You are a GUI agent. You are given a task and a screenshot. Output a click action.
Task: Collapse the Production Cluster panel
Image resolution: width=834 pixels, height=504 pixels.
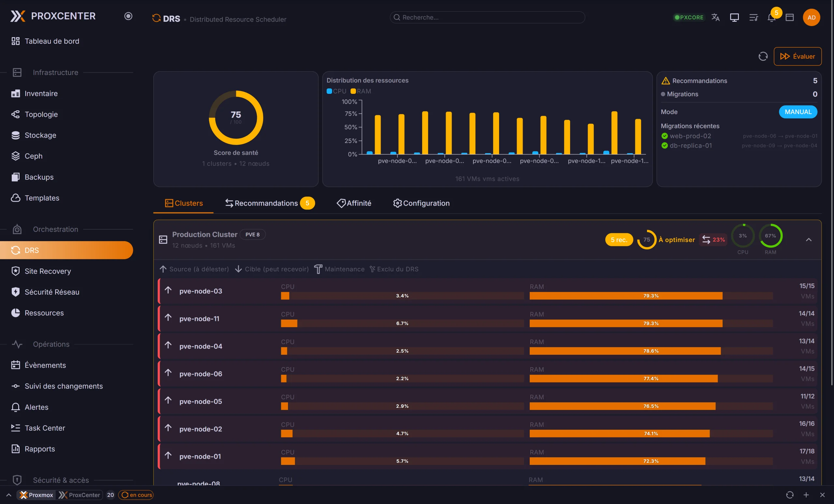pos(809,240)
